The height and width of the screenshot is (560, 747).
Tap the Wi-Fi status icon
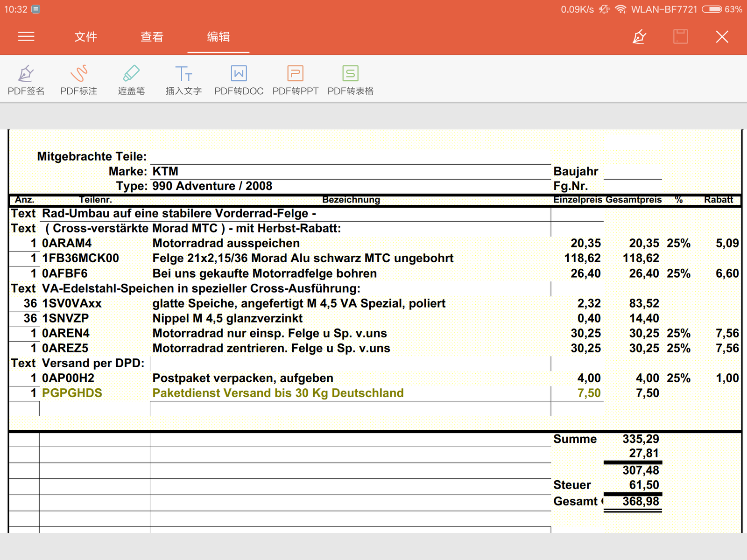620,9
